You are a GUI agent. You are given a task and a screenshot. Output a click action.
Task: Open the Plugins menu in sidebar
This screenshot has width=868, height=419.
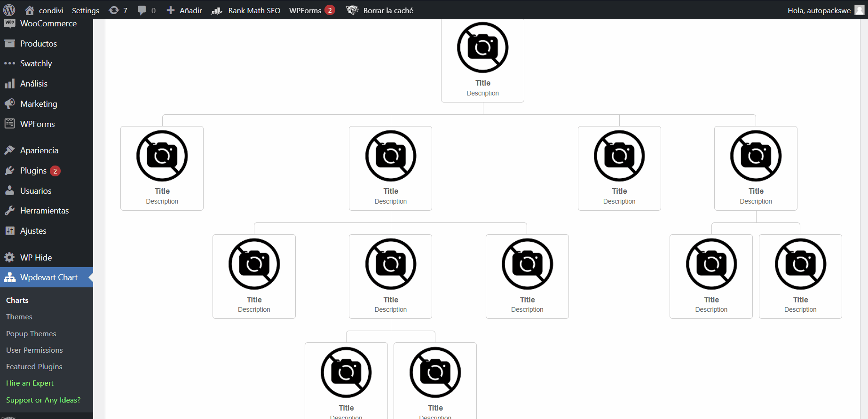pos(33,171)
